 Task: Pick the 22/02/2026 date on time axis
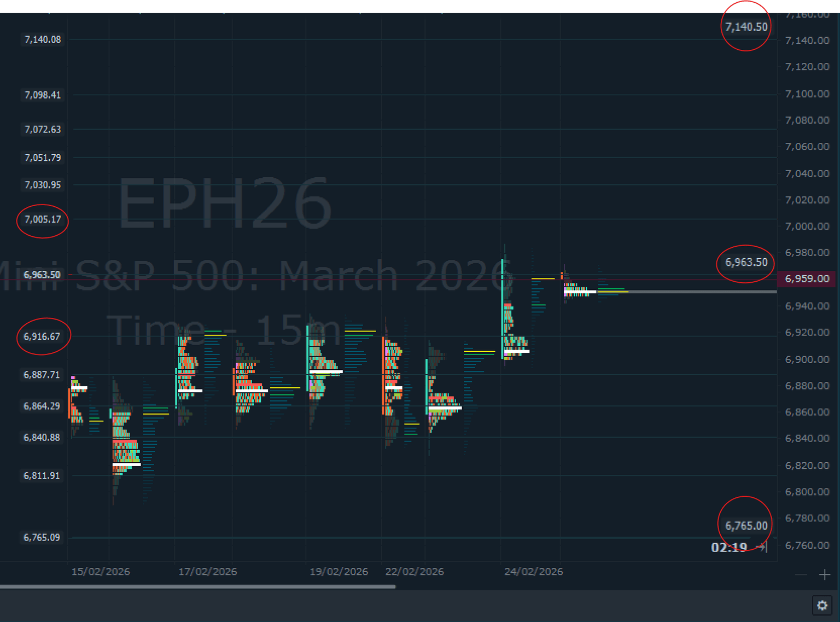click(415, 572)
